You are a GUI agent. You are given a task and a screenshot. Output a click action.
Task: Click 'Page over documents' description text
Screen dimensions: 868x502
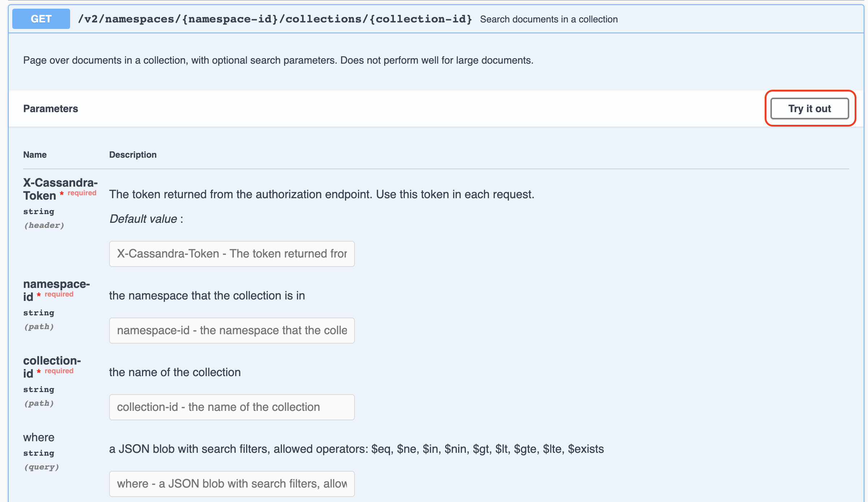(278, 60)
